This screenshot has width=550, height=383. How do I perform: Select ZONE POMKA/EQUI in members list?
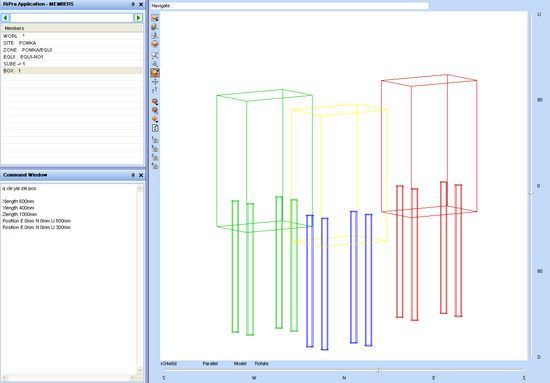coord(72,50)
